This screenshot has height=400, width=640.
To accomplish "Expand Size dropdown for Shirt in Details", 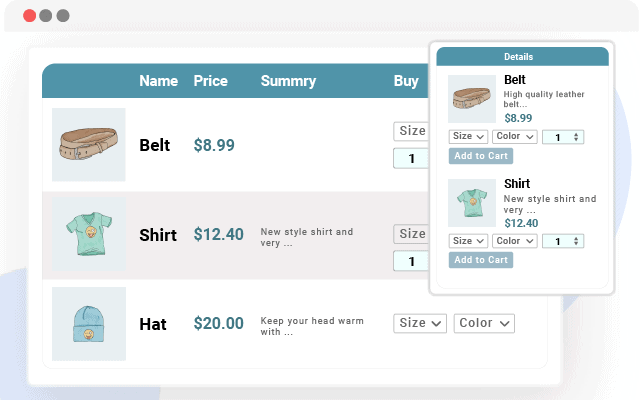I will click(x=468, y=241).
